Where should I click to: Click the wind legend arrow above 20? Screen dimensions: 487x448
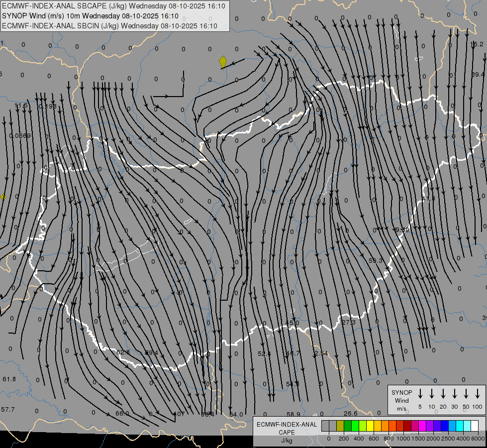click(443, 394)
